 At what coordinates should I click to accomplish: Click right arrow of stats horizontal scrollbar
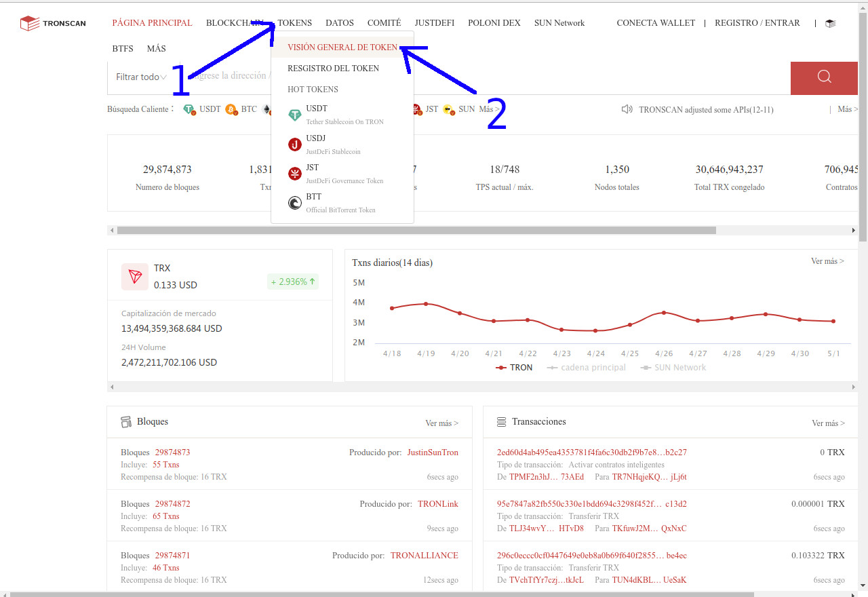tap(854, 231)
